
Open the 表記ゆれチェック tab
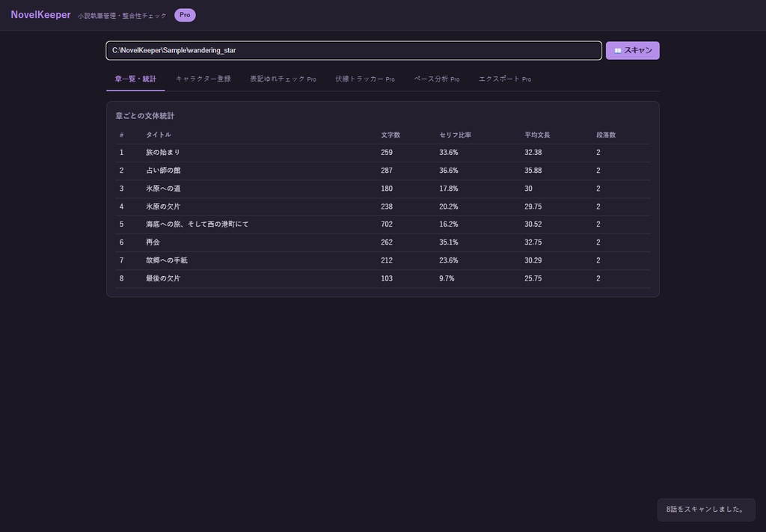coord(283,79)
